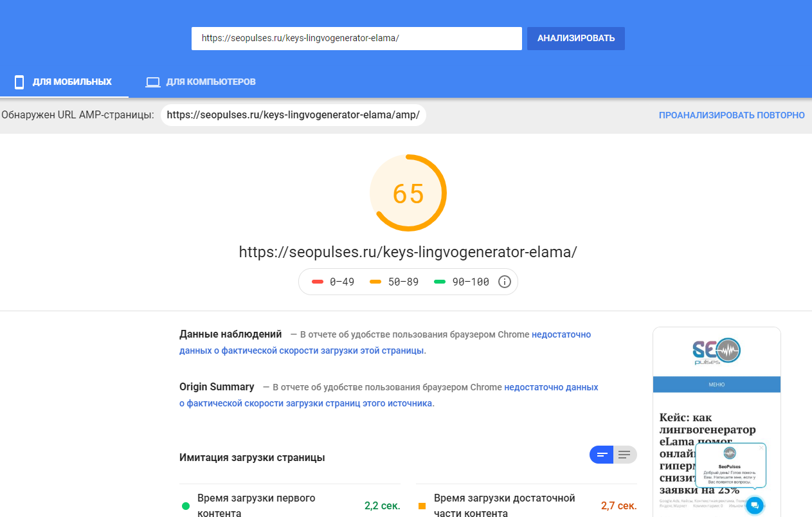Screen dimensions: 812x517
Task: Open the detected AMP page URL
Action: click(x=293, y=115)
